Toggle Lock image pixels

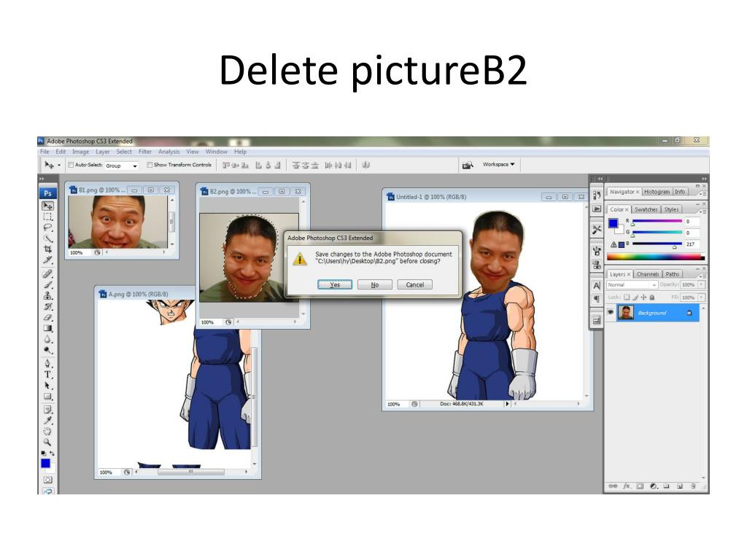[x=635, y=297]
